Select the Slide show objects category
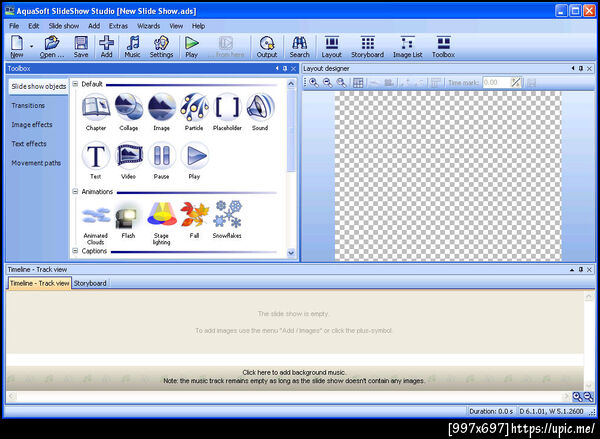The image size is (600, 439). 39,86
